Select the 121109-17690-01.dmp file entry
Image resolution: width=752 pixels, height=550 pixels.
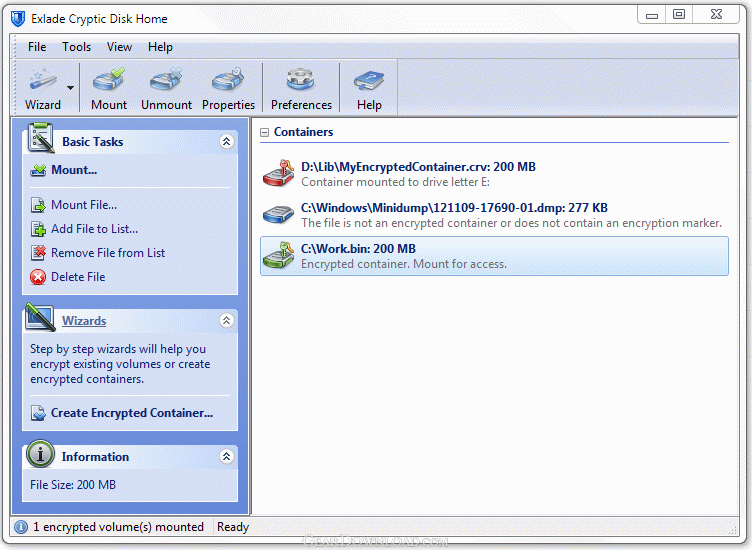pos(494,215)
